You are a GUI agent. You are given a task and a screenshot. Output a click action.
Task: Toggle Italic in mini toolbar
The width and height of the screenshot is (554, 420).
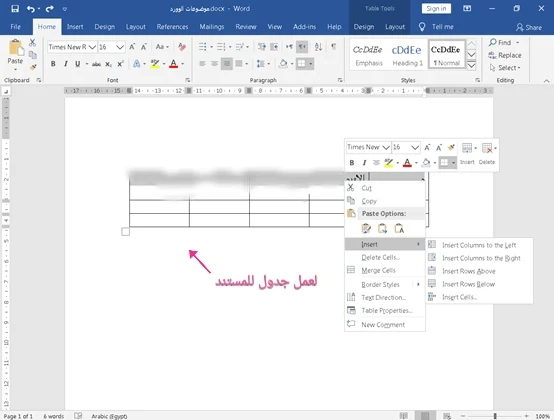point(364,162)
